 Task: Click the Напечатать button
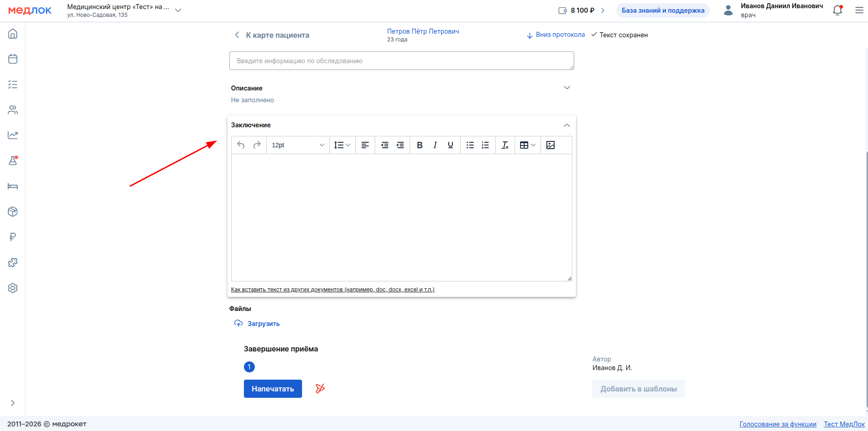coord(273,389)
